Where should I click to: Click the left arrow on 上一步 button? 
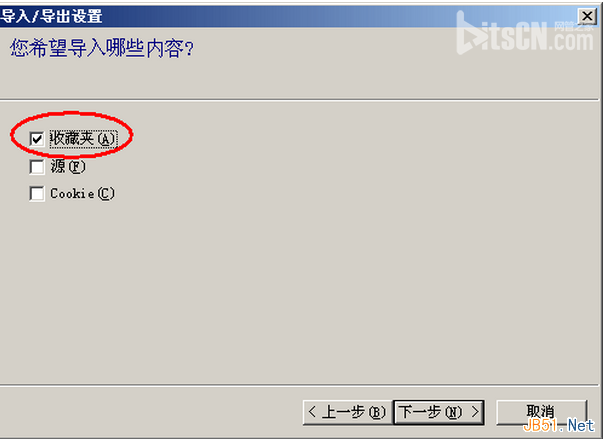coord(312,412)
